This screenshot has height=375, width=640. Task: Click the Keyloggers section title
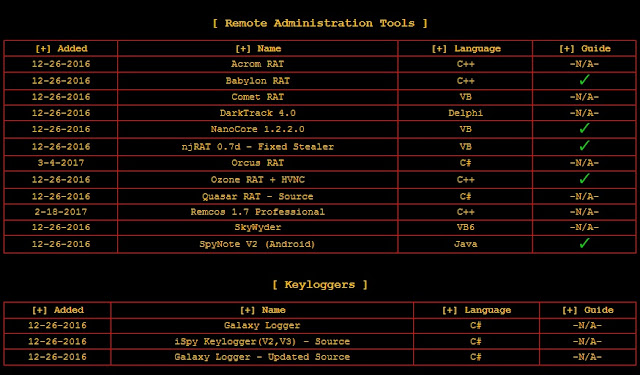click(x=320, y=284)
